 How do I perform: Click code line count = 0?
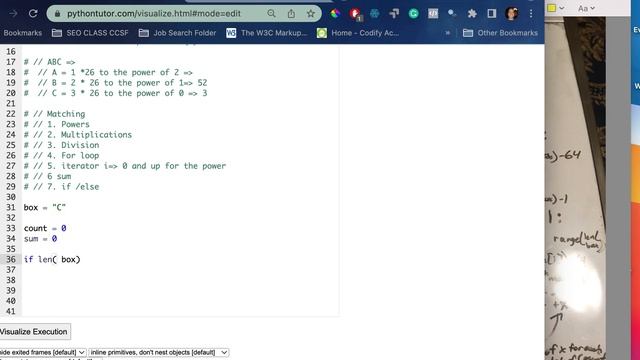point(45,228)
